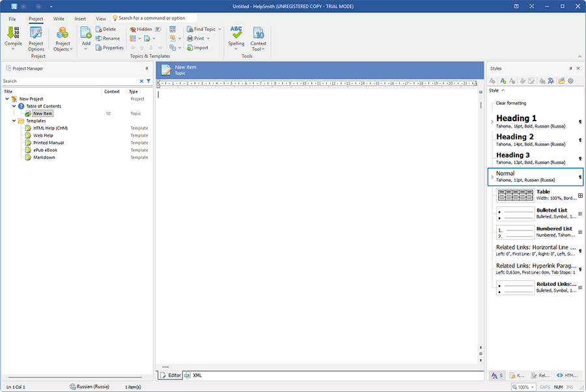Click the font size AA icon in Styles
The height and width of the screenshot is (392, 586).
click(550, 81)
